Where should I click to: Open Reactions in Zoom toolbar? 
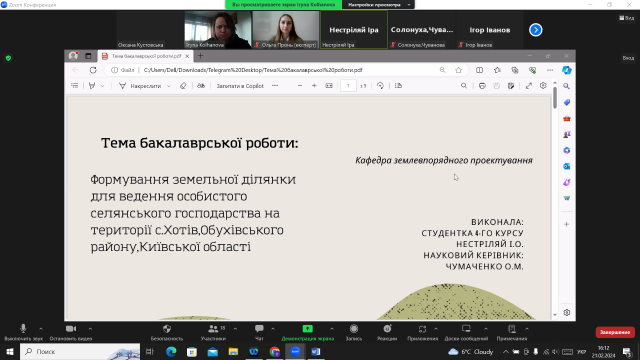[x=387, y=329]
